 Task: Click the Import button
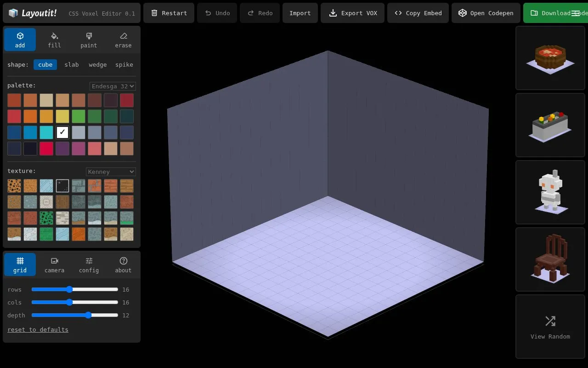[x=300, y=13]
